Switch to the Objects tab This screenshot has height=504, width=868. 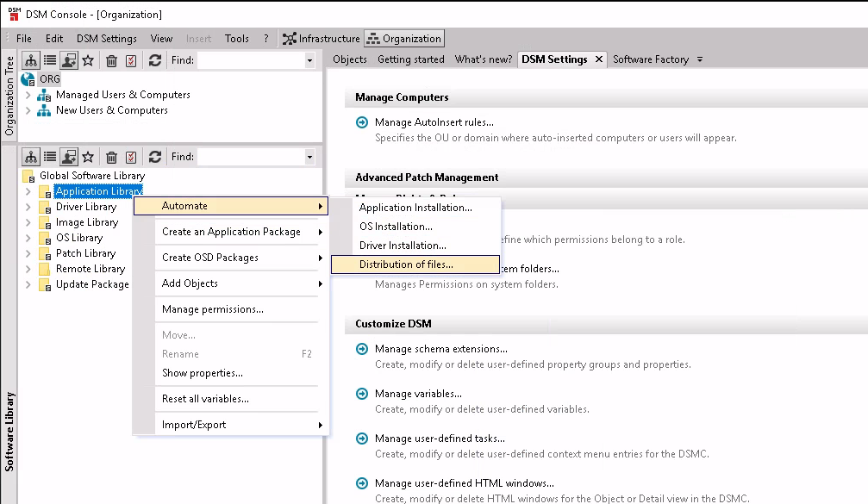[x=350, y=59]
